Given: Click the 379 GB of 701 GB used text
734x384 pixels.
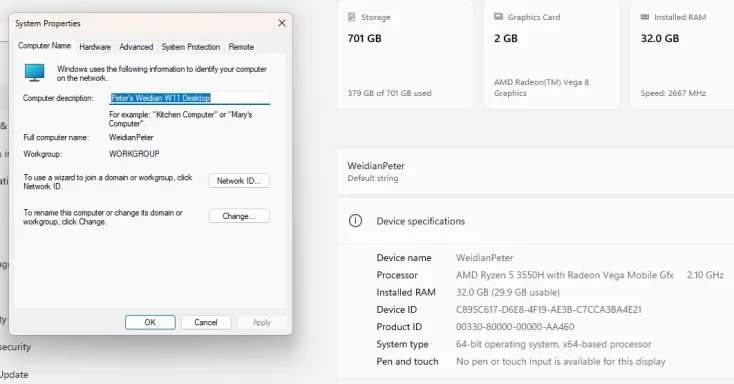Looking at the screenshot, I should tap(389, 93).
